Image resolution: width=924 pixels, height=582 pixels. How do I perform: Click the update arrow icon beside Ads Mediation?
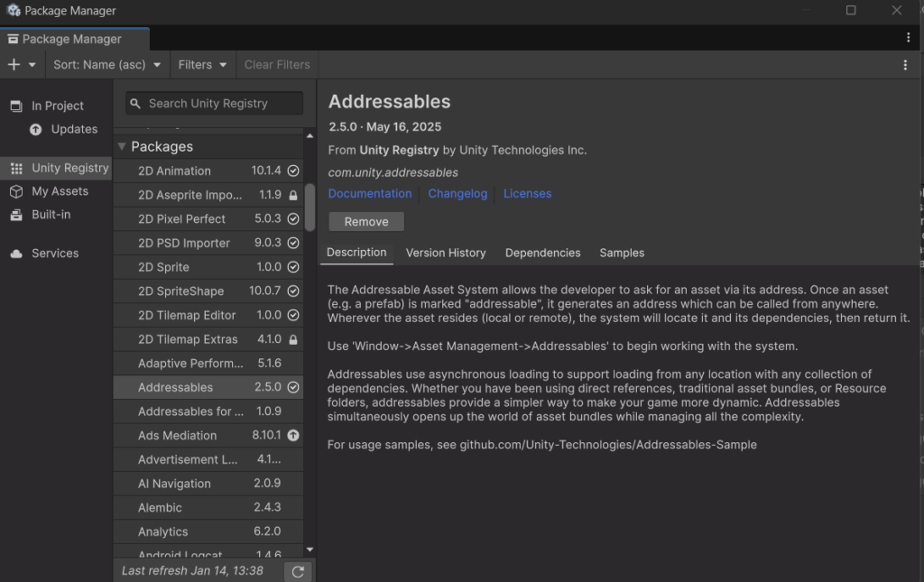tap(293, 436)
